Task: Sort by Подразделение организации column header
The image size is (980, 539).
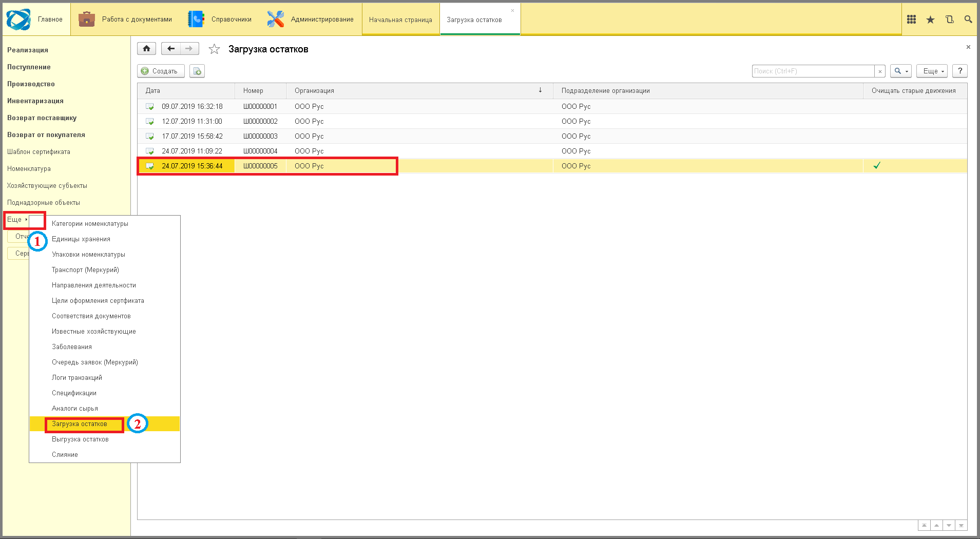Action: [x=708, y=91]
